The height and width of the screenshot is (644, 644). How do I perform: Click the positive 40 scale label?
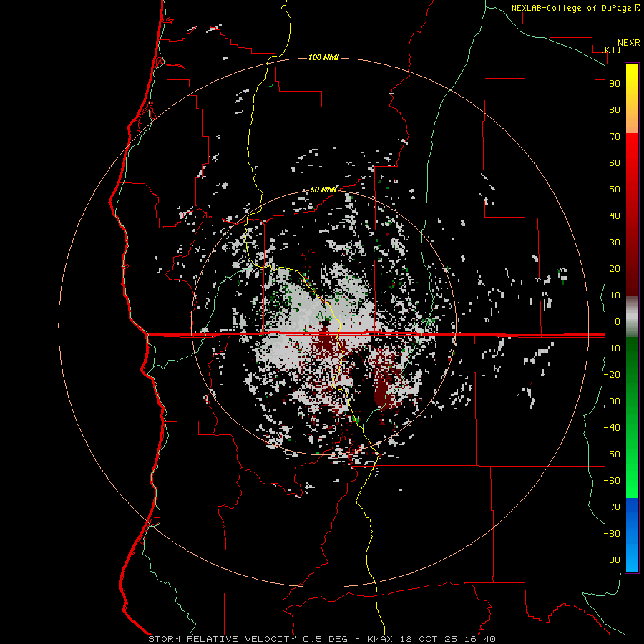(x=615, y=215)
